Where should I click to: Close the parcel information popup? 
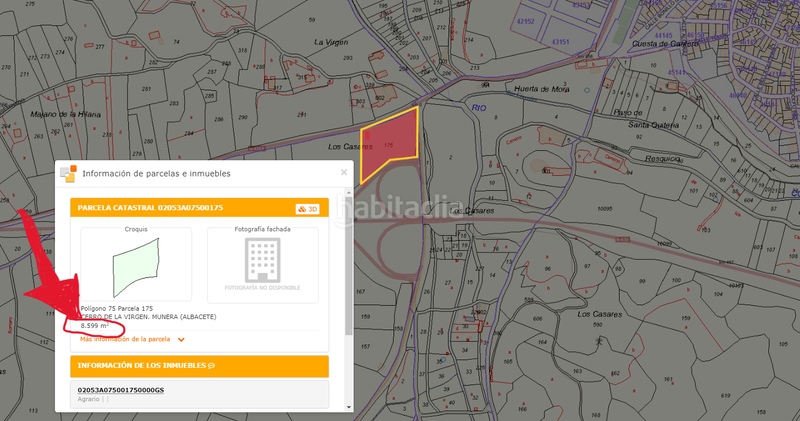click(344, 172)
